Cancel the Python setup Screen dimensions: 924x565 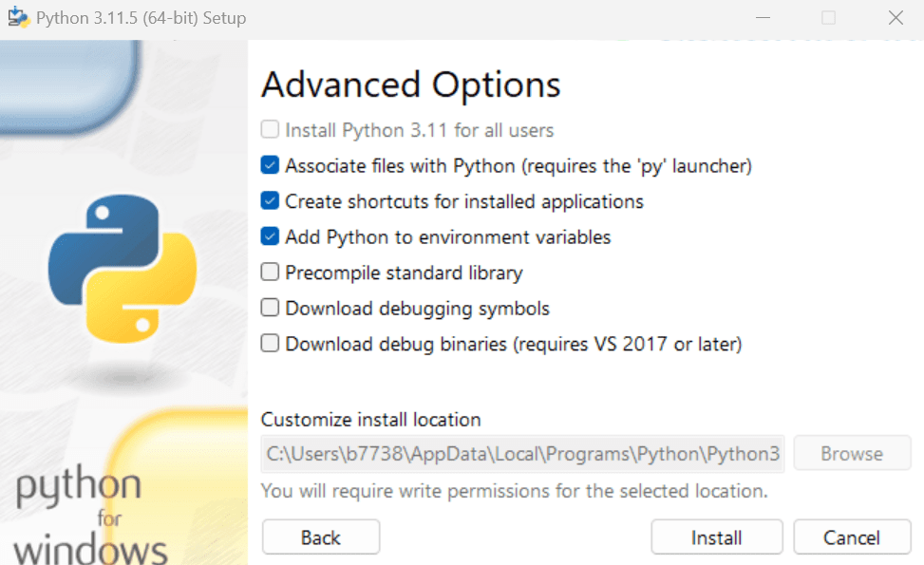click(852, 537)
